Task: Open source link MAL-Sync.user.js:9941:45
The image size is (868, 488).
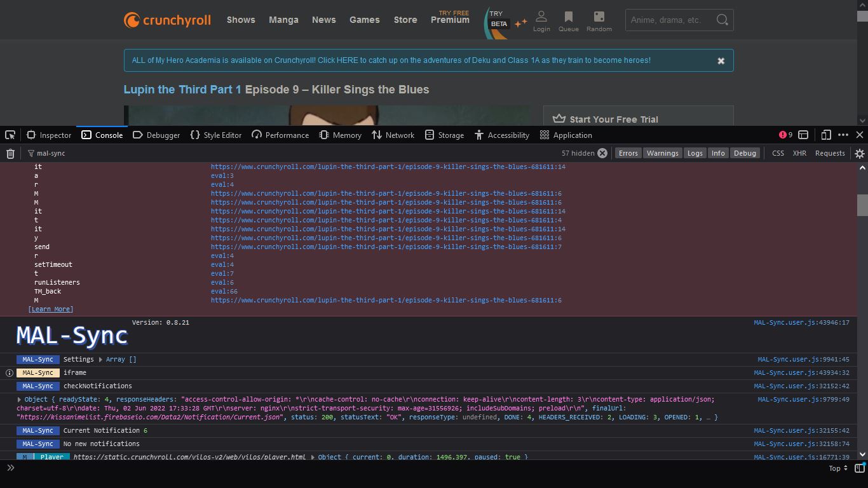Action: click(x=803, y=360)
